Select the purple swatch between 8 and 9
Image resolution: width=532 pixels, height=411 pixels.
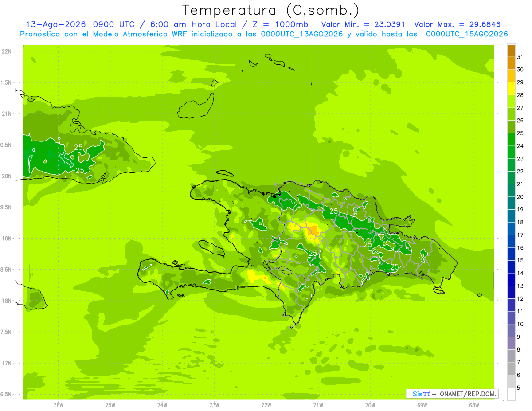511,343
